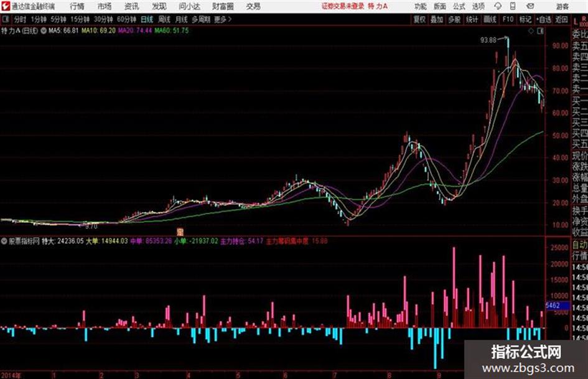Select the 5分钟 period
The image size is (588, 379).
tap(58, 19)
